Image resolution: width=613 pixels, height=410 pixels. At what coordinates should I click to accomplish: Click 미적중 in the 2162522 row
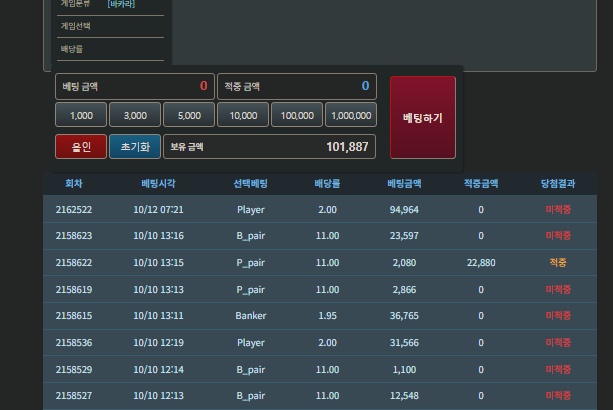coord(558,209)
